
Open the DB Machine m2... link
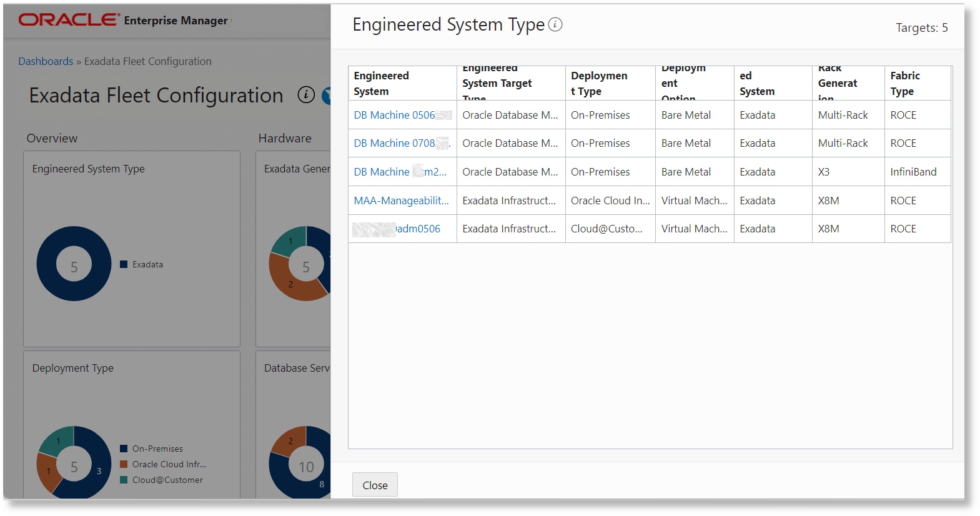pos(400,172)
